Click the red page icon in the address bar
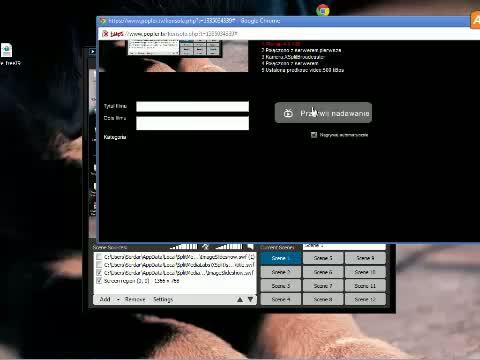 pyautogui.click(x=105, y=34)
